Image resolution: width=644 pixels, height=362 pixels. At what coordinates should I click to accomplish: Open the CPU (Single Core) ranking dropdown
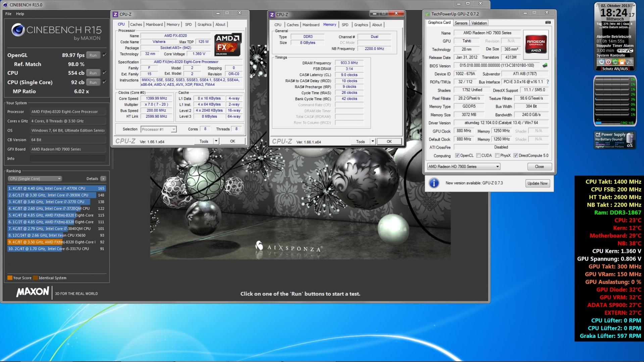click(35, 179)
